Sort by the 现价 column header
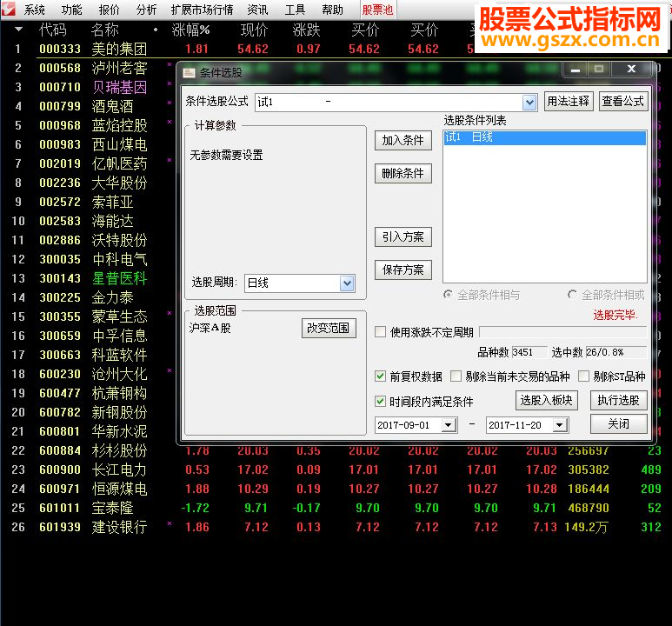This screenshot has width=672, height=626. point(254,30)
